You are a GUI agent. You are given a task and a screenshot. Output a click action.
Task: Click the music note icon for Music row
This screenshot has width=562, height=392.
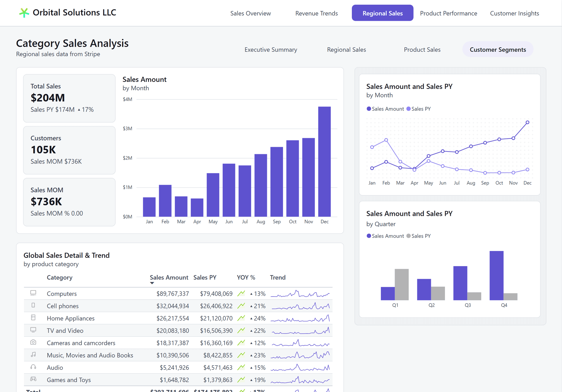[33, 355]
